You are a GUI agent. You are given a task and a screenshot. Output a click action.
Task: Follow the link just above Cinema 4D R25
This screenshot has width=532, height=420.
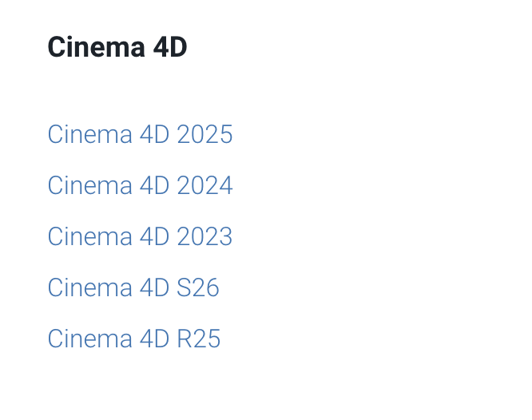coord(133,287)
